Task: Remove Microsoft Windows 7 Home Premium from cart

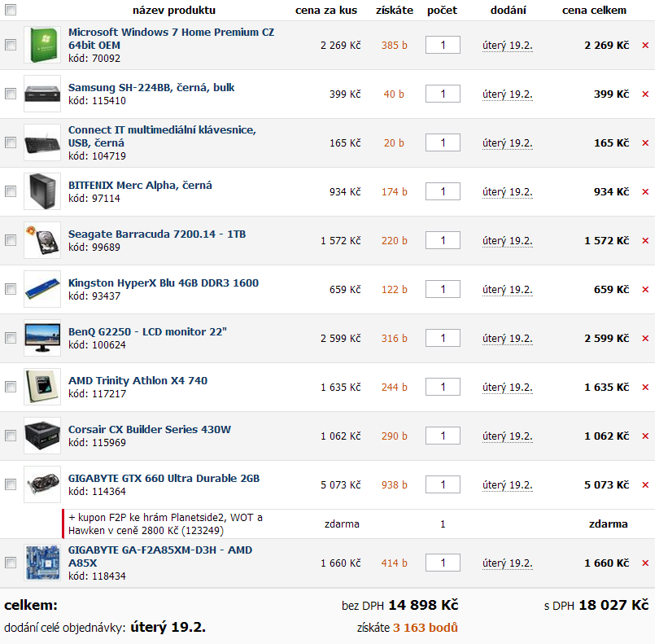Action: pyautogui.click(x=645, y=45)
